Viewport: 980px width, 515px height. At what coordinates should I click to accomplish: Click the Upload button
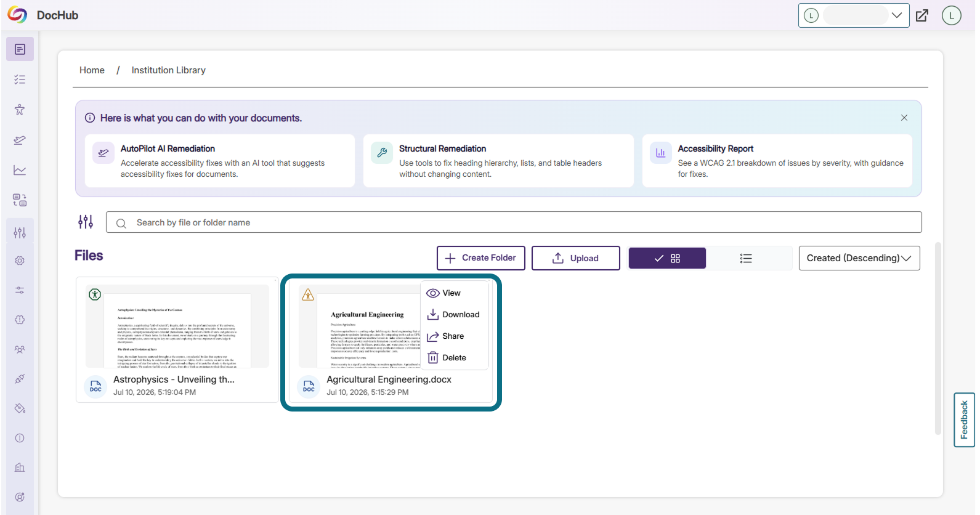coord(576,258)
